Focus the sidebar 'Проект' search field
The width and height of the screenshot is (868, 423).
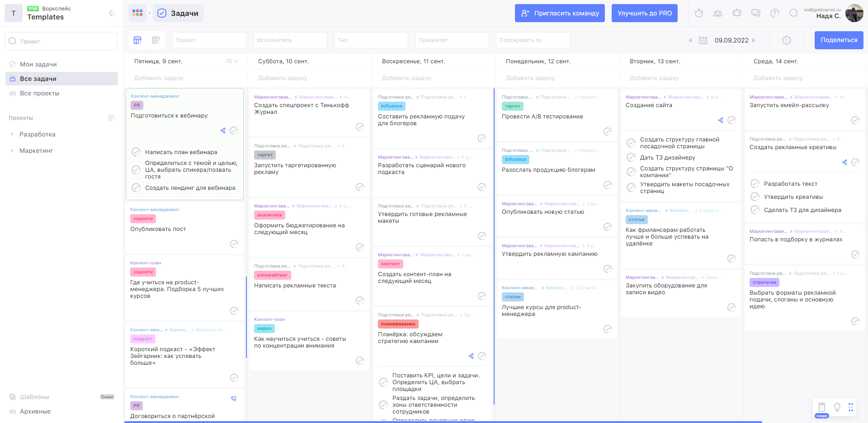[x=61, y=41]
